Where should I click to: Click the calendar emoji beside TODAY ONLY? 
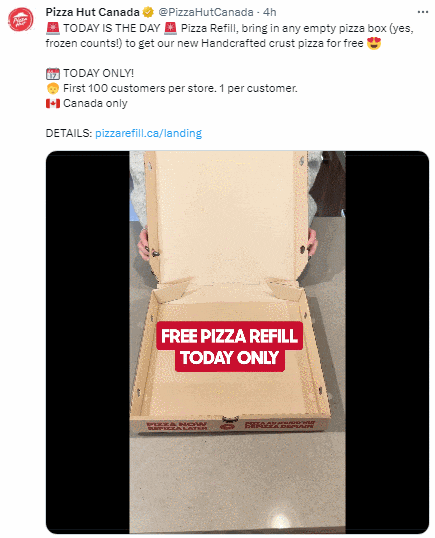click(53, 73)
